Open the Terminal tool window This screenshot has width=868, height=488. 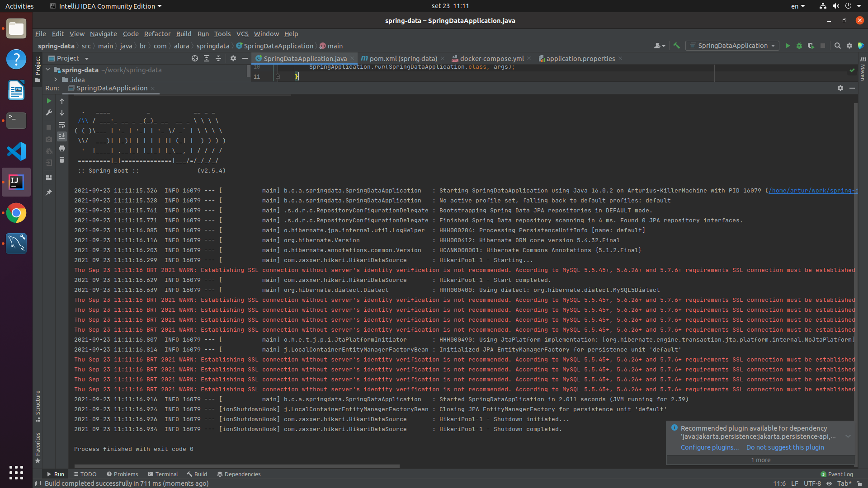163,474
